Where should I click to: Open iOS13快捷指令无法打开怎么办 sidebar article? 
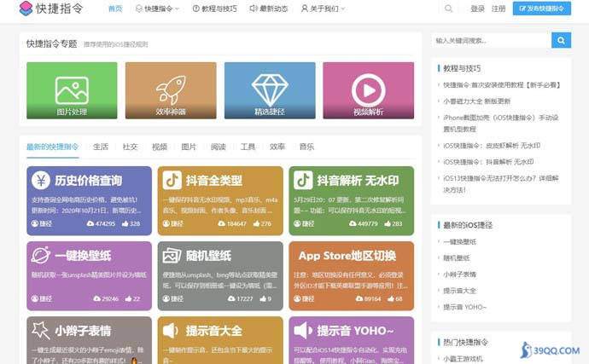(x=501, y=184)
